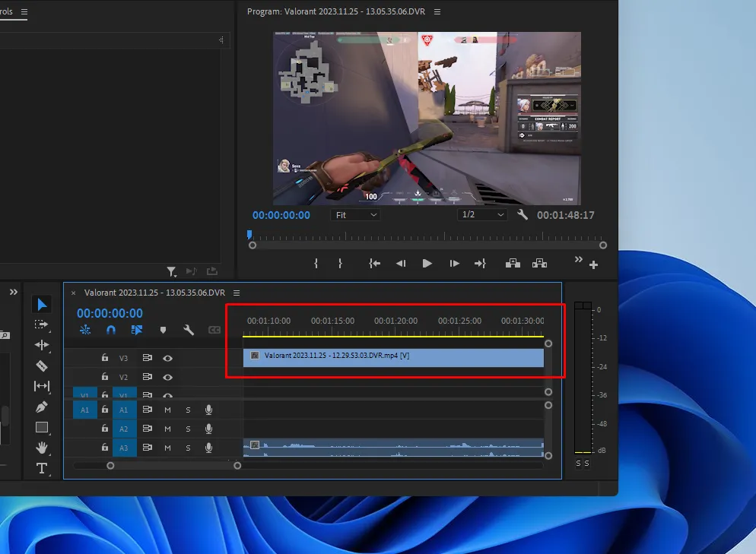This screenshot has height=554, width=756.
Task: Show more transport buttons via double chevron
Action: (578, 259)
